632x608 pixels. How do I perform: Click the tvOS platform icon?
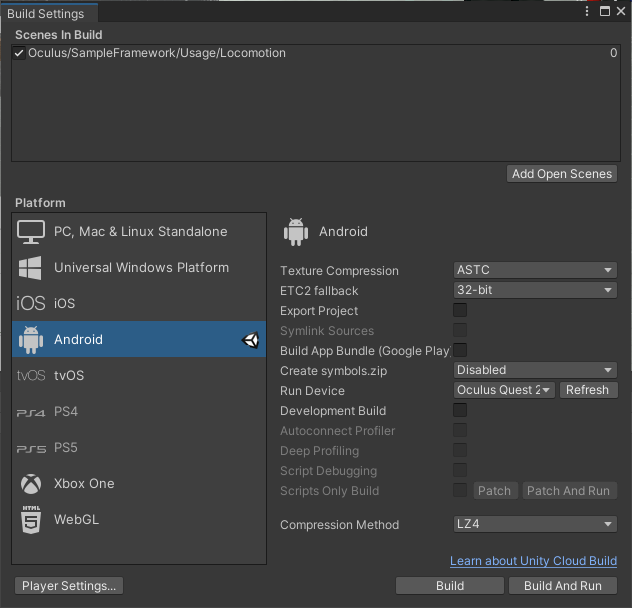pos(31,376)
